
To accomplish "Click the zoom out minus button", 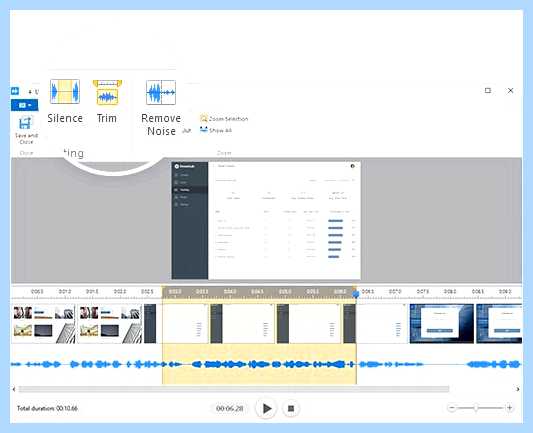I will (x=452, y=408).
